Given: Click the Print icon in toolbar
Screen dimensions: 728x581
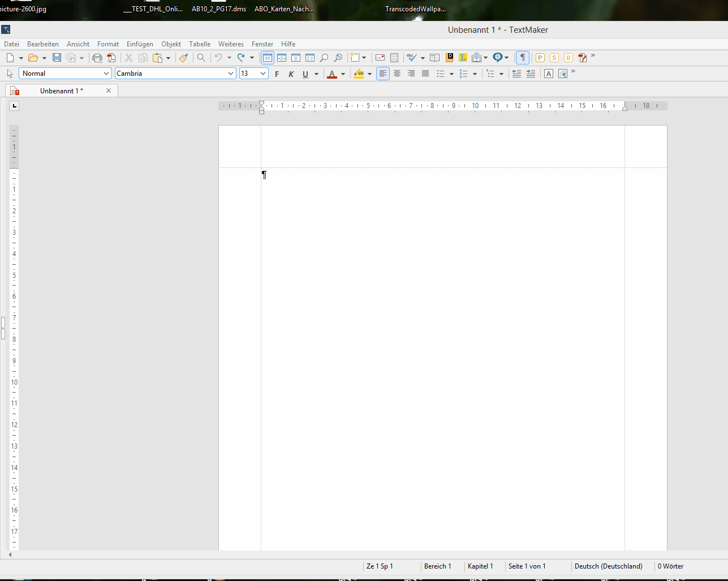Looking at the screenshot, I should tap(97, 58).
